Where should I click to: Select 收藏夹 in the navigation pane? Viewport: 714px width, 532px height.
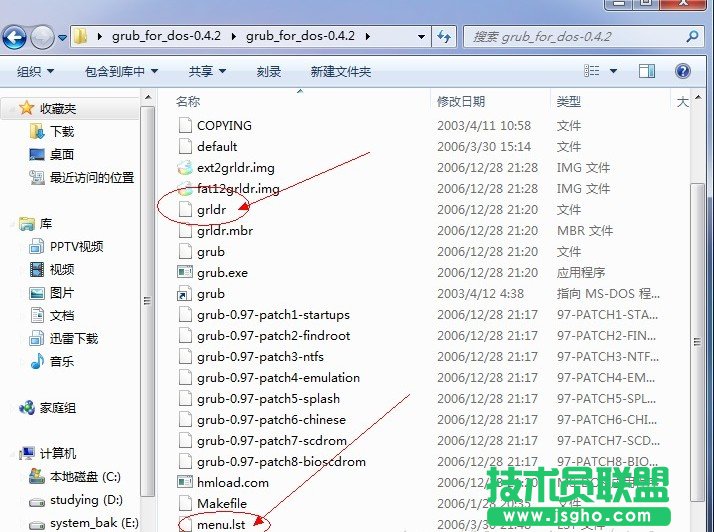click(58, 108)
